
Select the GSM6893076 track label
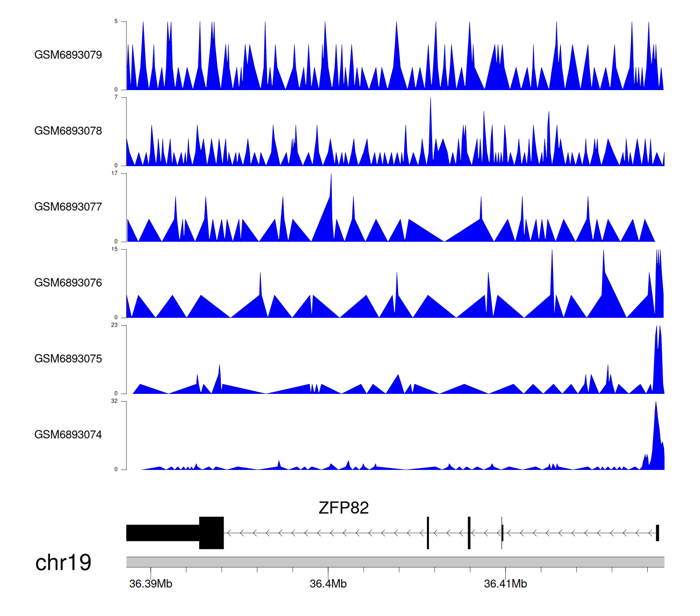coord(68,283)
